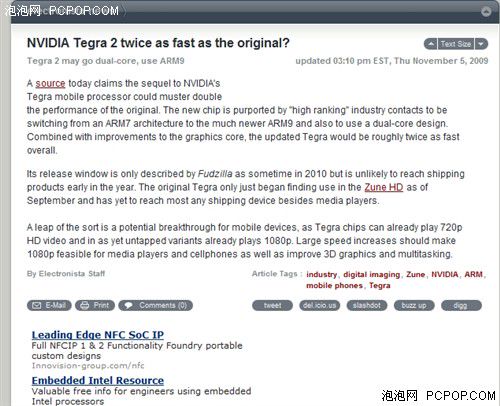Share article on del.icio.us
The image size is (500, 406).
point(320,305)
